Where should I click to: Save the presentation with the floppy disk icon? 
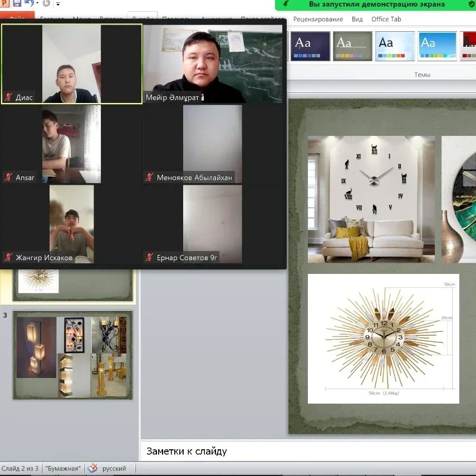(x=17, y=3)
